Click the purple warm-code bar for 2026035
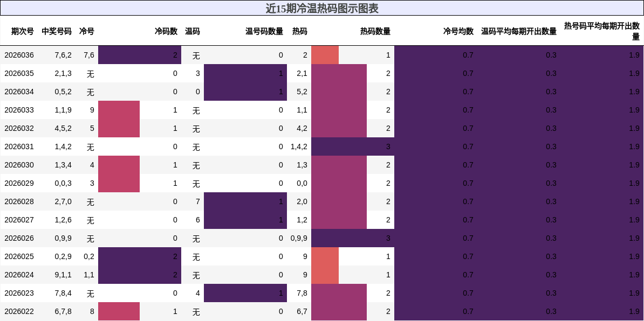 [245, 73]
